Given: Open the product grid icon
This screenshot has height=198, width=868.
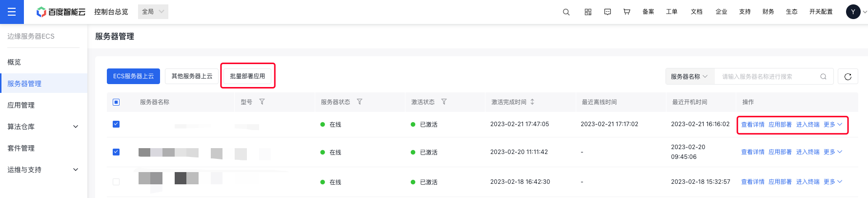Looking at the screenshot, I should pos(588,12).
